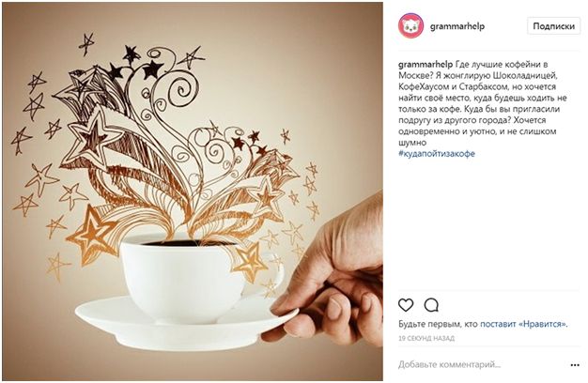Click the post's caption text about Moscow coffee shops
This screenshot has width=588, height=383.
[483, 103]
